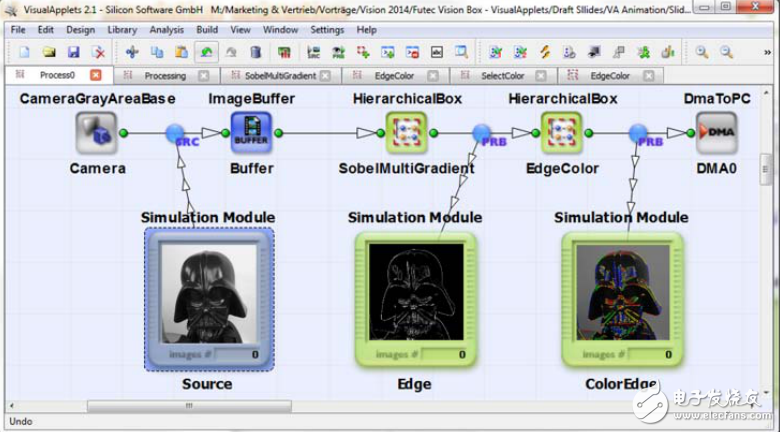Open the EdgeColor hierarchical box
The image size is (780, 432).
pos(561,133)
